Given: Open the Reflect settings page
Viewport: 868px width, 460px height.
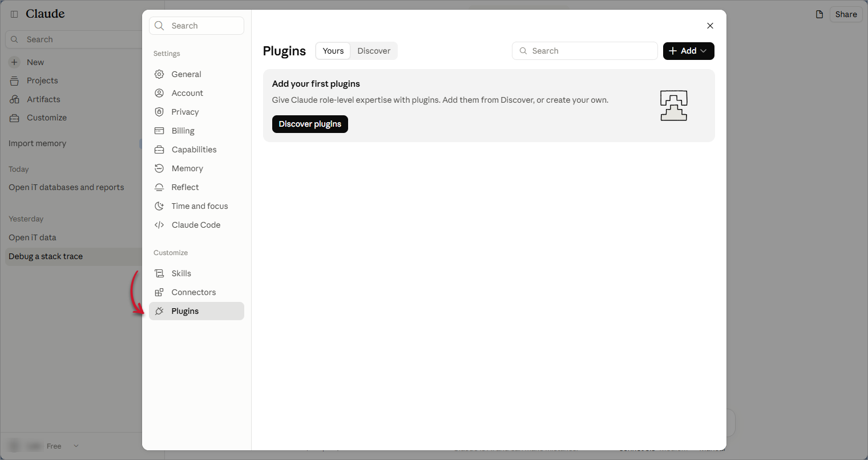Looking at the screenshot, I should click(x=196, y=187).
